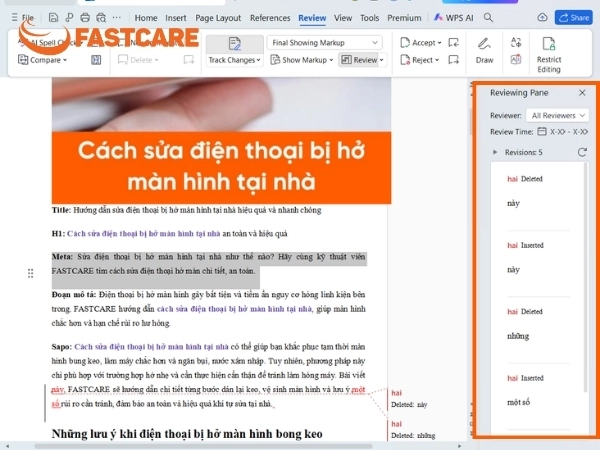This screenshot has width=600, height=450.
Task: Open the Page Layout tab
Action: pyautogui.click(x=218, y=18)
